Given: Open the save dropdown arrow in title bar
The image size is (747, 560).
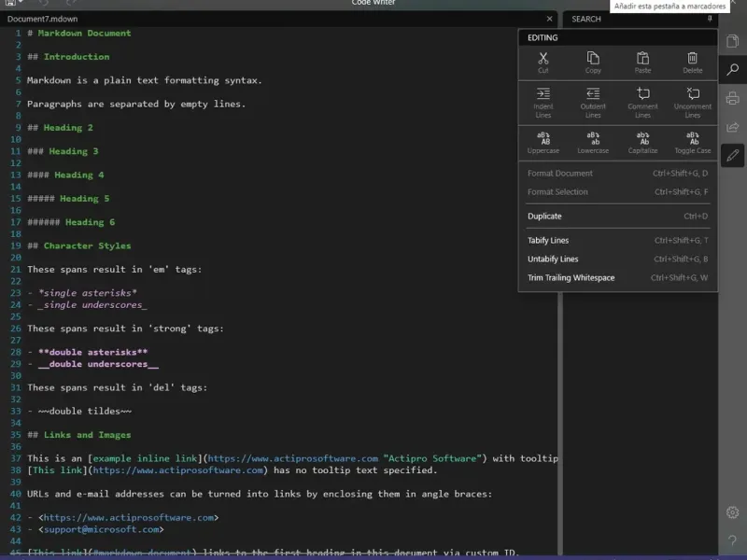Looking at the screenshot, I should 20,4.
